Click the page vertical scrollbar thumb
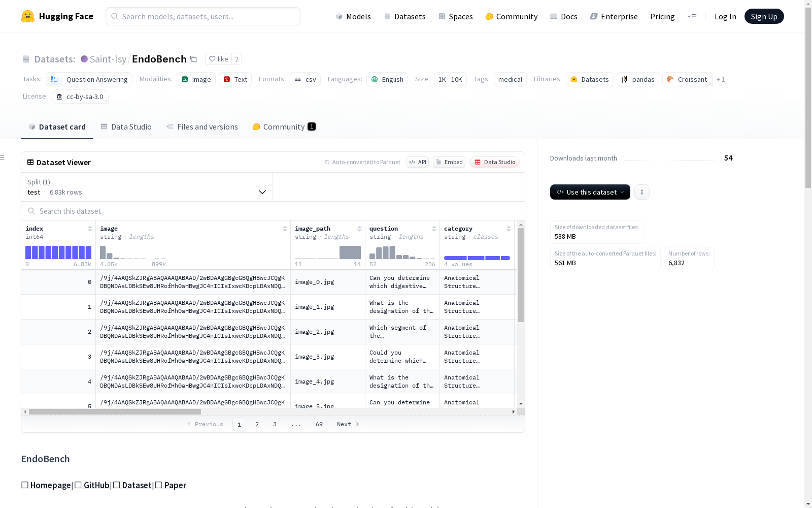Image resolution: width=812 pixels, height=508 pixels. [808, 97]
